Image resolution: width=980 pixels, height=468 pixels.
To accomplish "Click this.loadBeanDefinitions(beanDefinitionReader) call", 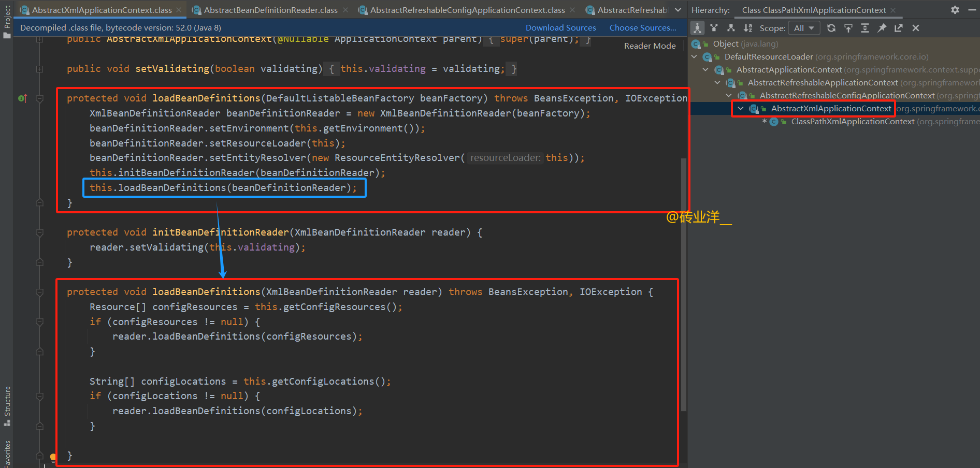I will click(223, 188).
